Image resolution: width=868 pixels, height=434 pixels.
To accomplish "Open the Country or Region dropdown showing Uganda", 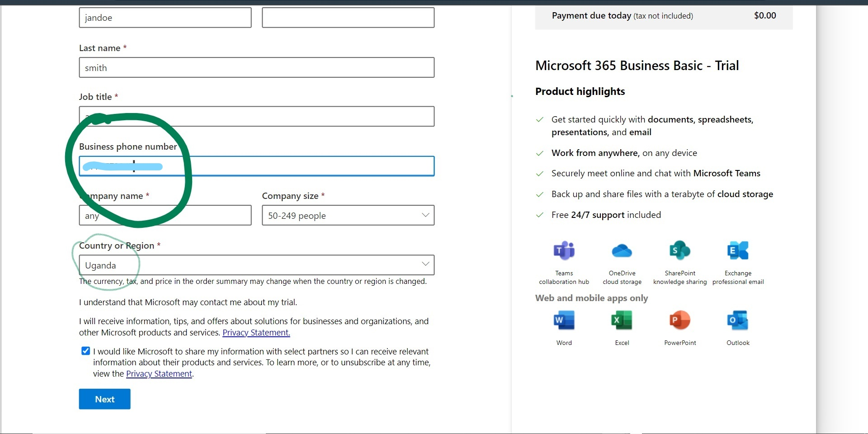I will coord(257,265).
